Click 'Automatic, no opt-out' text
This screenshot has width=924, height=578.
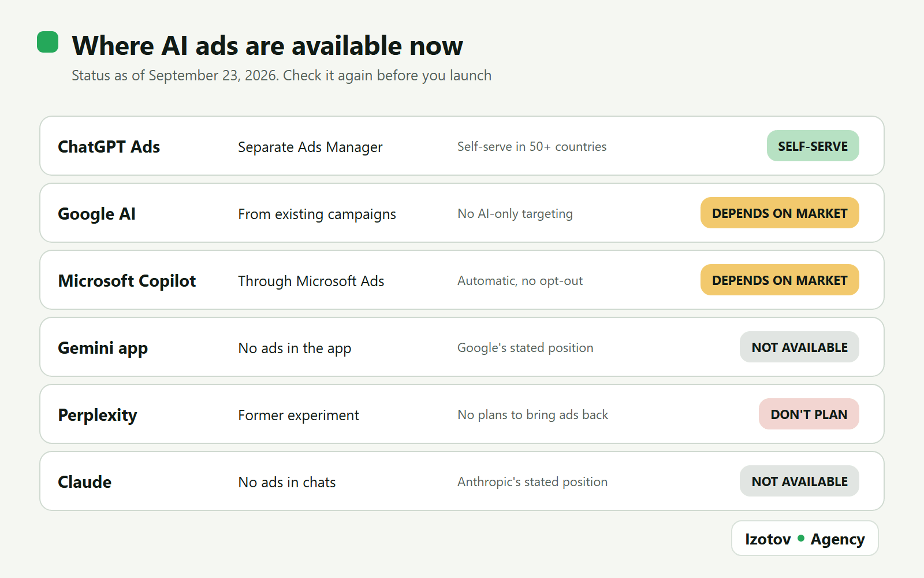click(520, 281)
